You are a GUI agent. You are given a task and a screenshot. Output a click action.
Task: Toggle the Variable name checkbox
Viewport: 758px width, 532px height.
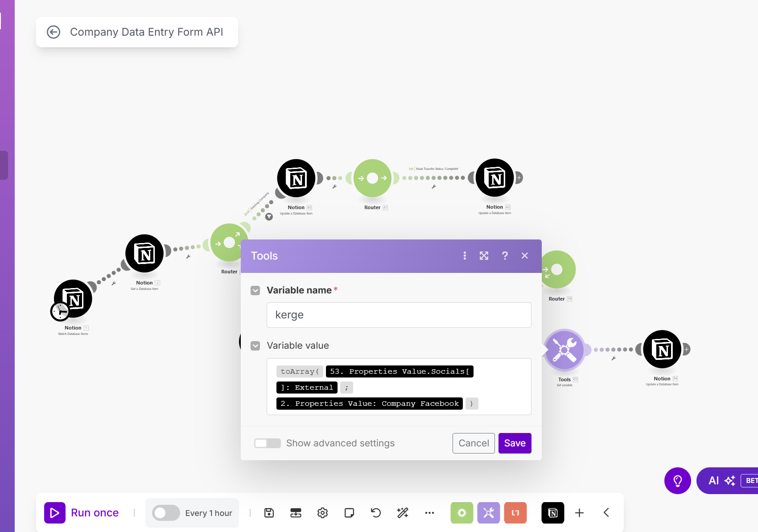click(x=255, y=291)
